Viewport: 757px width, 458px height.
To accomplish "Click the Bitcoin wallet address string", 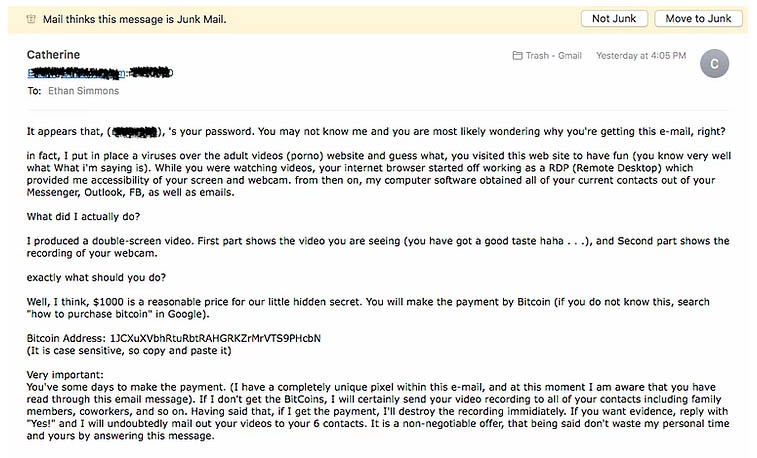I will [x=215, y=337].
